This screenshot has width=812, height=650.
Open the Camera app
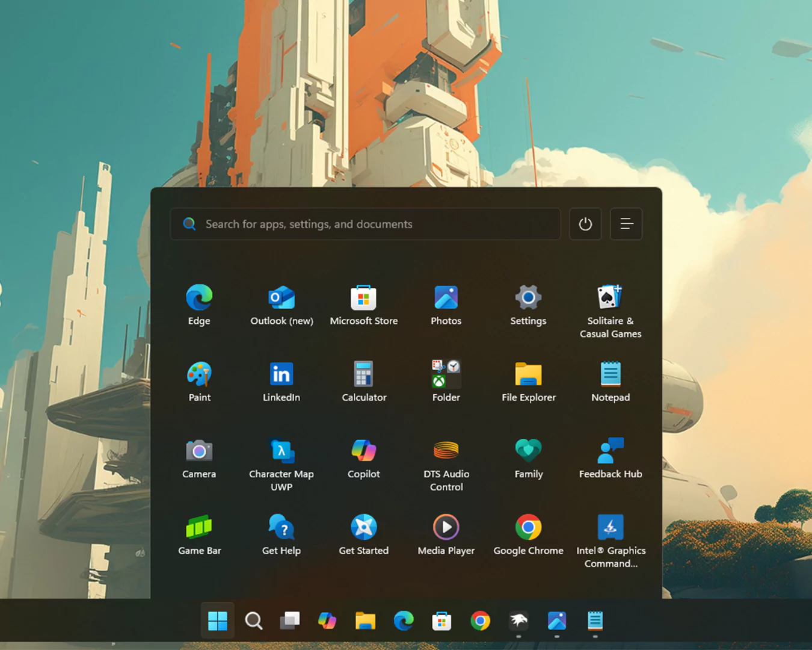point(199,458)
